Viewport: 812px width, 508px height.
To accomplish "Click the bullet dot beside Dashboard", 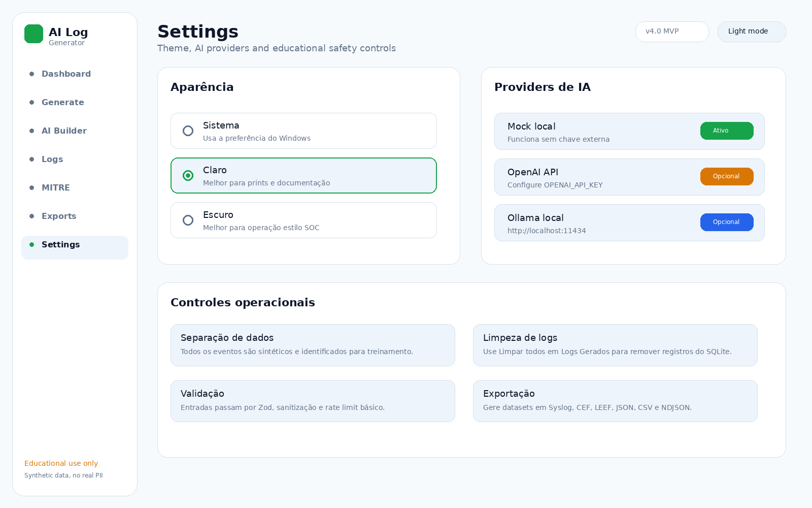I will pyautogui.click(x=31, y=74).
